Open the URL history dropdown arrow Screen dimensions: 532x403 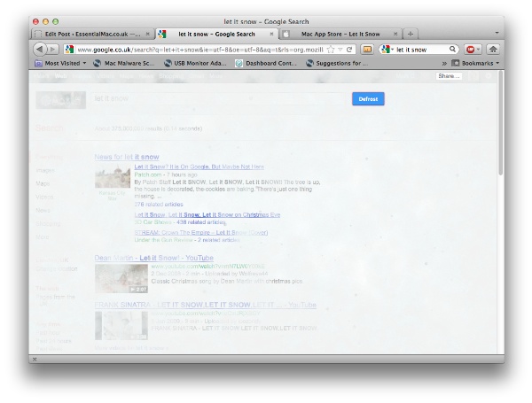340,50
